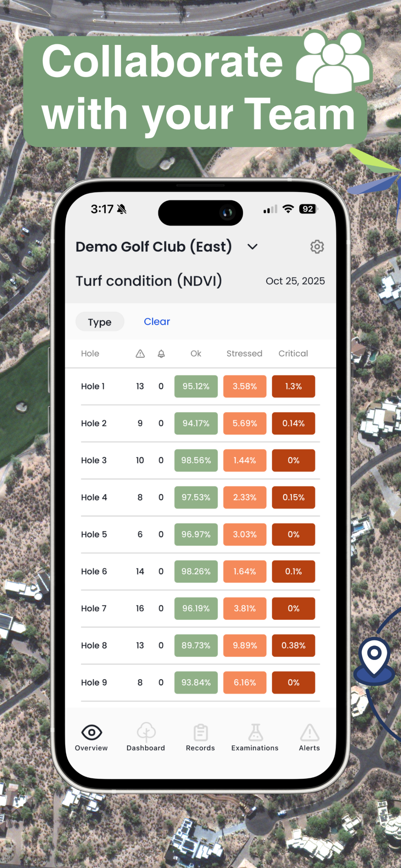401x868 pixels.
Task: Open the Hole 4 row
Action: [200, 498]
